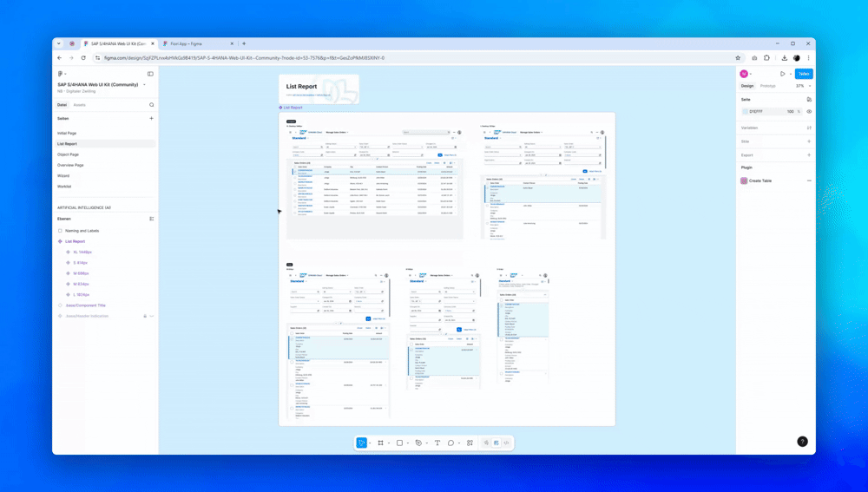Click the browser address bar URL
Screen dimensions: 868x492
coord(244,57)
